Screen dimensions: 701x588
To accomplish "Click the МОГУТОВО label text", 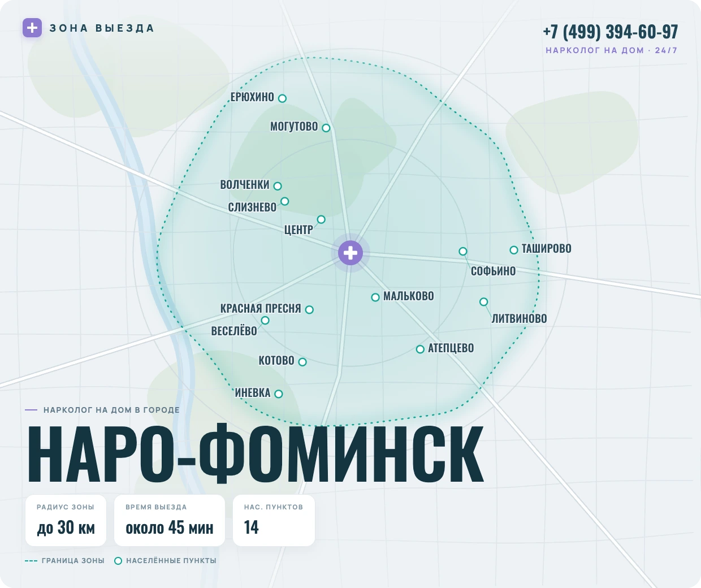I will (294, 127).
